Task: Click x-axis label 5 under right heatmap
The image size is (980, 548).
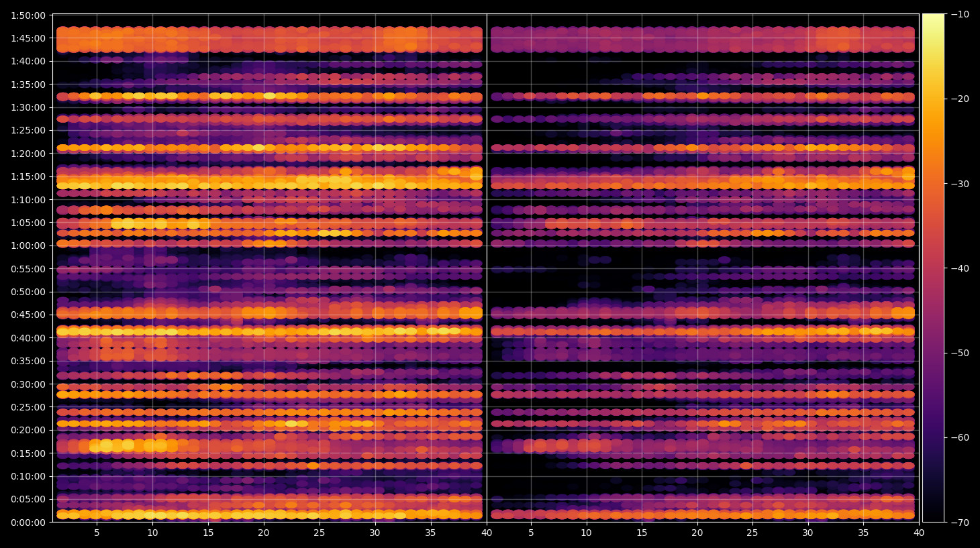Action: (x=531, y=533)
